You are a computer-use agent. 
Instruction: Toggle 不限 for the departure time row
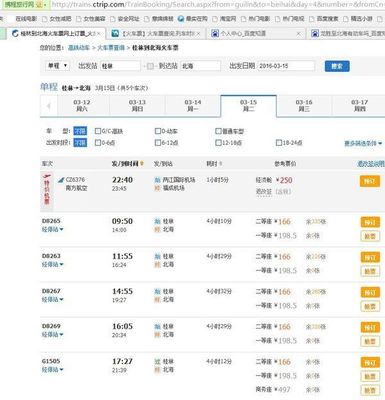click(x=80, y=142)
